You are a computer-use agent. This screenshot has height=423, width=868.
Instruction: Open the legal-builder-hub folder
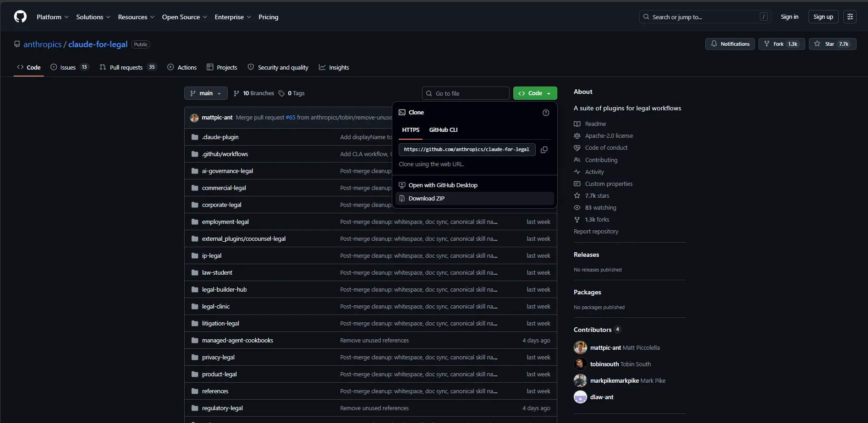225,289
